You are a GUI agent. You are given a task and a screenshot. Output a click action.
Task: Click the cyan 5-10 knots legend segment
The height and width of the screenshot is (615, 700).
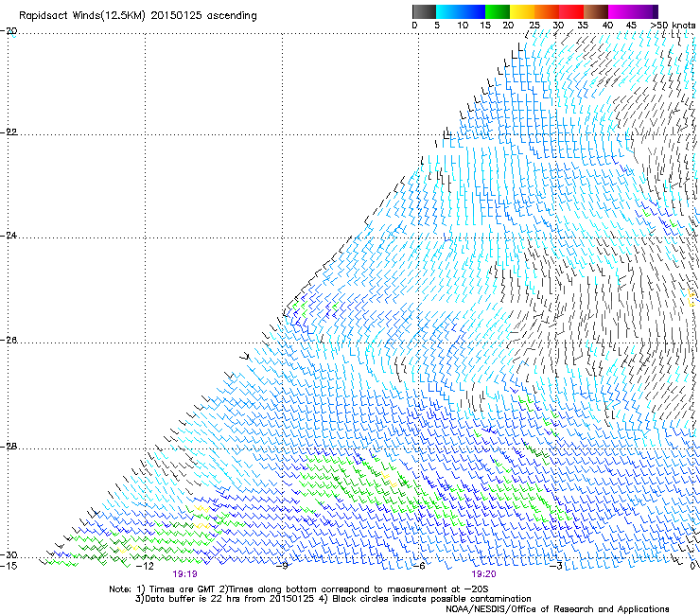pyautogui.click(x=448, y=11)
